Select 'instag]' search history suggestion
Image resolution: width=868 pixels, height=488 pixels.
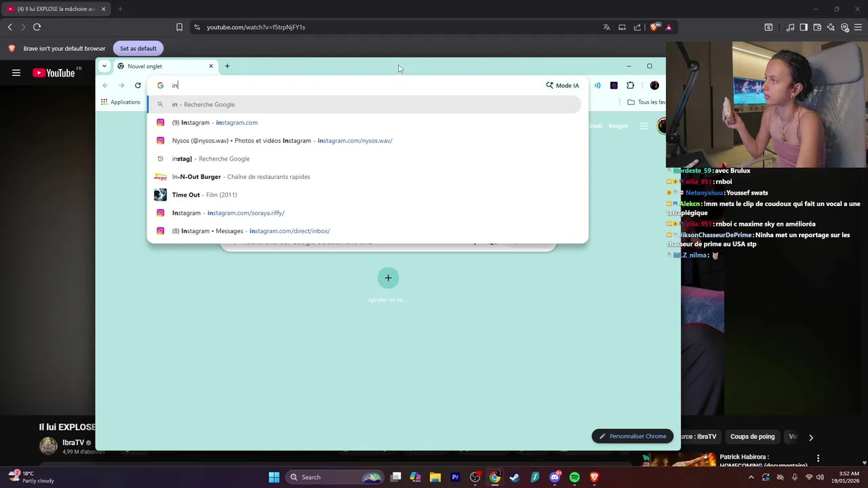365,159
